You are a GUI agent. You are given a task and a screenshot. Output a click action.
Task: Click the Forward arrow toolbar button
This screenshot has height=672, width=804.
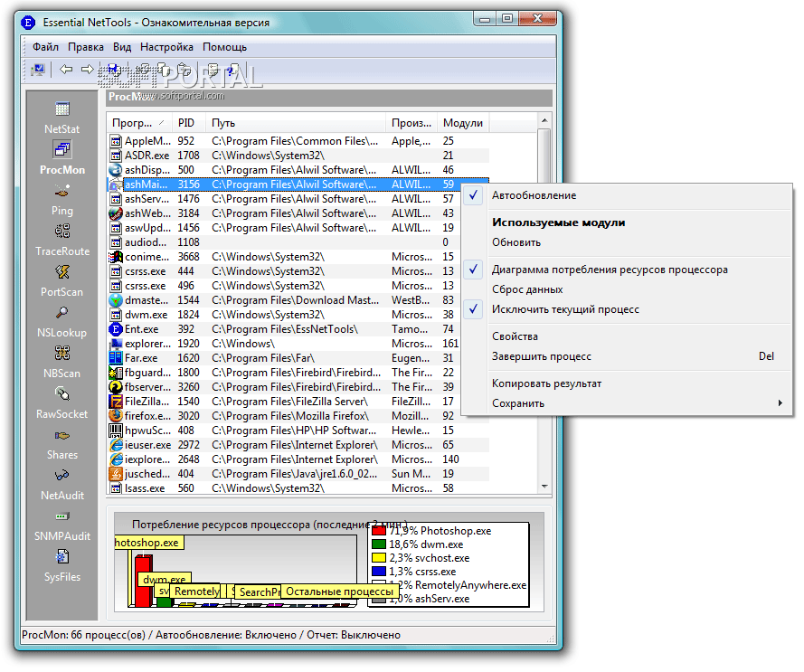click(x=88, y=69)
